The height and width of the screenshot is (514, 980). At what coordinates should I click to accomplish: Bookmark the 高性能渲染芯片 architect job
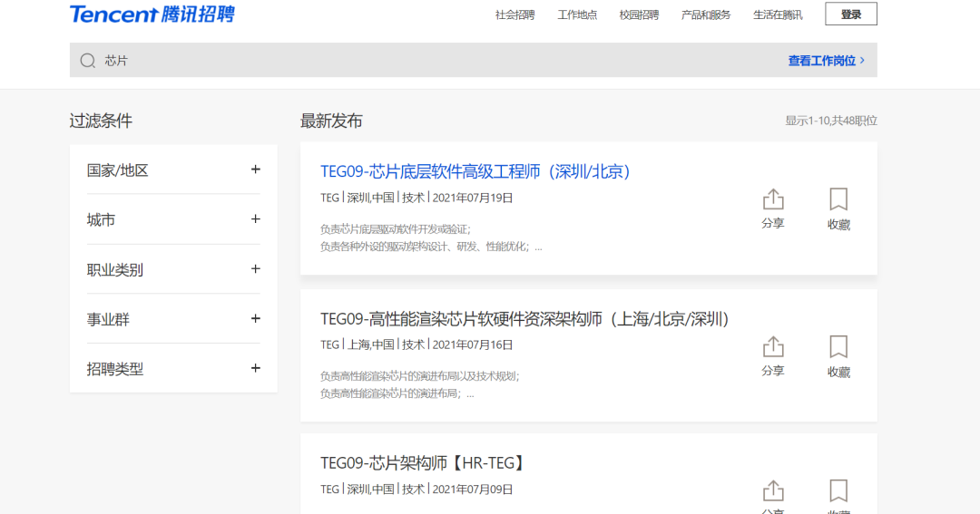click(x=838, y=356)
